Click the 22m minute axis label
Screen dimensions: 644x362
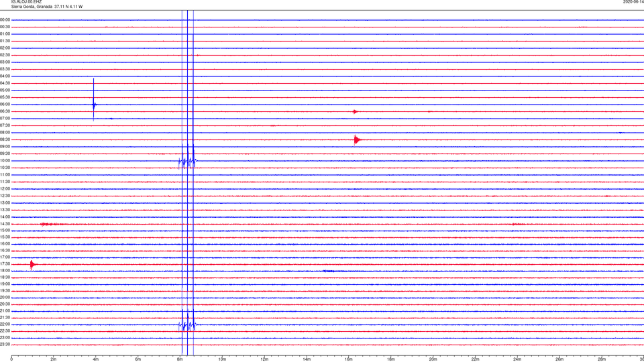[475, 359]
